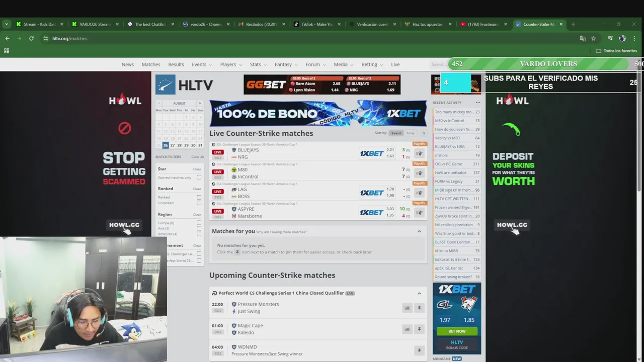Expand the Players dropdown menu
Viewport: 644px width, 362px height.
[x=231, y=64]
